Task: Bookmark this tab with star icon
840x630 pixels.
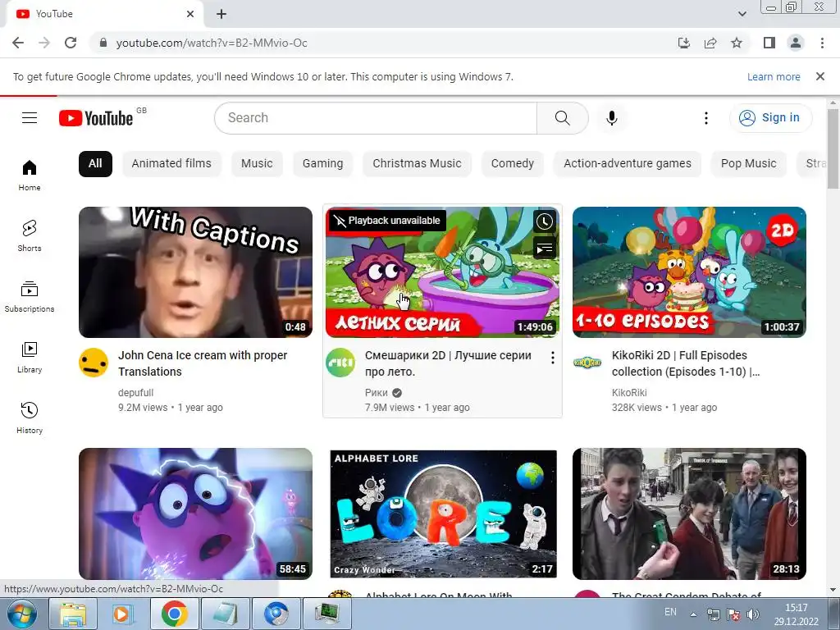Action: pos(737,43)
